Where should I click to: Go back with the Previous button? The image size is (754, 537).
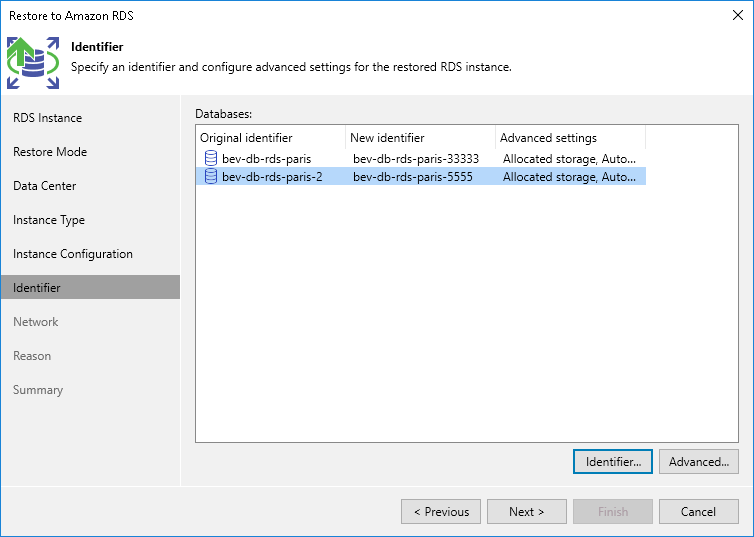(441, 512)
